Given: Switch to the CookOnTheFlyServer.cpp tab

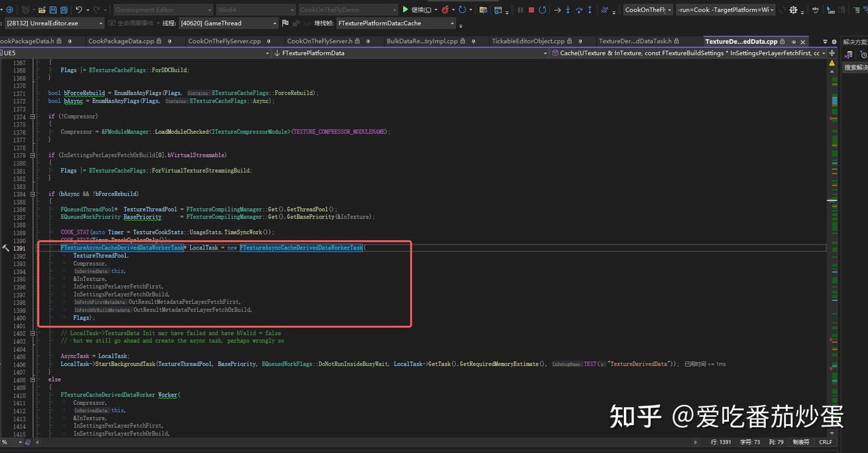Looking at the screenshot, I should 224,40.
